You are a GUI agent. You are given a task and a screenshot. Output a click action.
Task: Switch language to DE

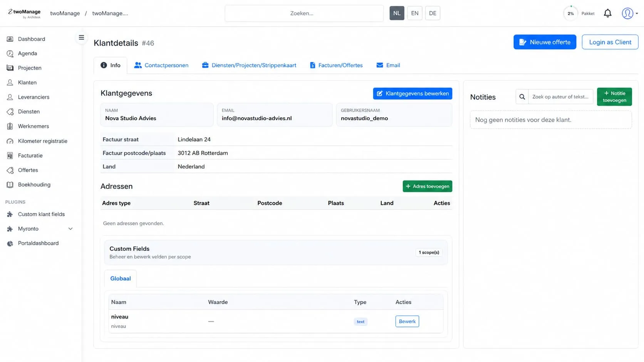[433, 13]
